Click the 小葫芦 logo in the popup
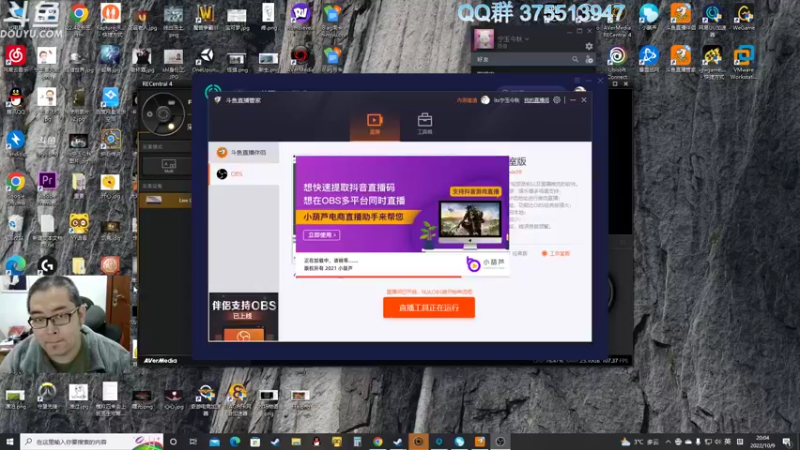The height and width of the screenshot is (450, 800). pos(485,263)
